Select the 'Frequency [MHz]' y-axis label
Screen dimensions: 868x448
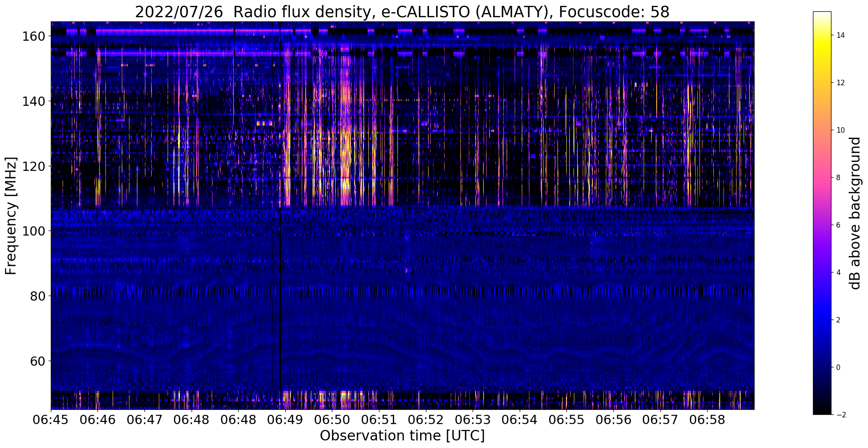(11, 216)
